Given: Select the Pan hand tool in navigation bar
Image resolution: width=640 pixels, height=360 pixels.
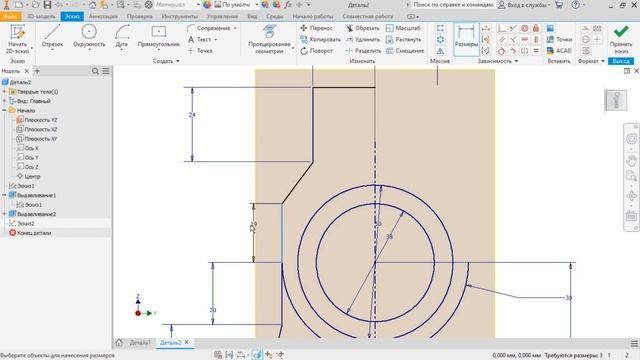Looking at the screenshot, I should coord(631,161).
